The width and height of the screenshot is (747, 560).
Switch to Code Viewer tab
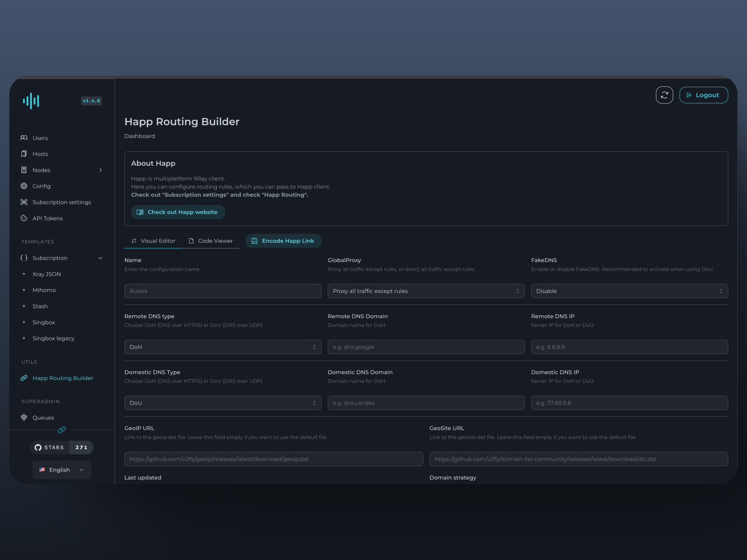click(210, 241)
